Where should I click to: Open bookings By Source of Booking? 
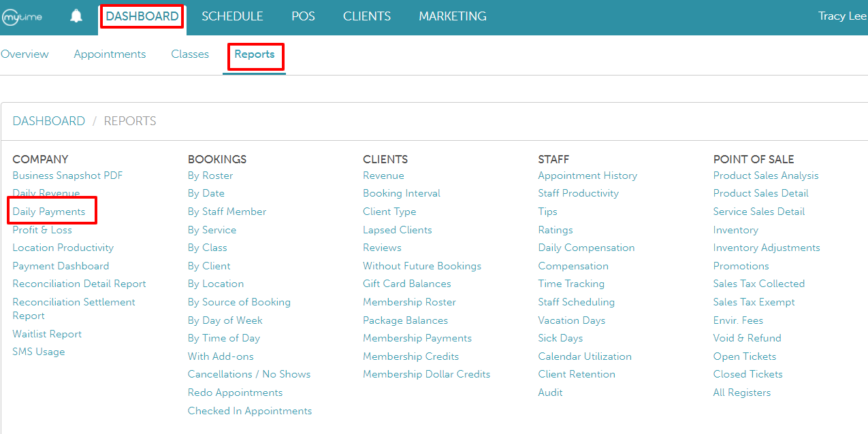point(239,302)
